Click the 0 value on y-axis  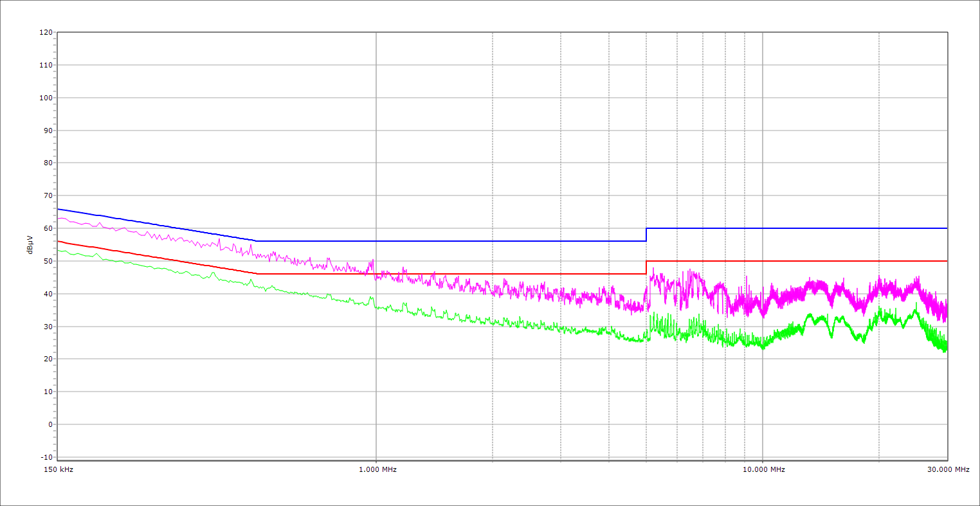click(x=50, y=424)
